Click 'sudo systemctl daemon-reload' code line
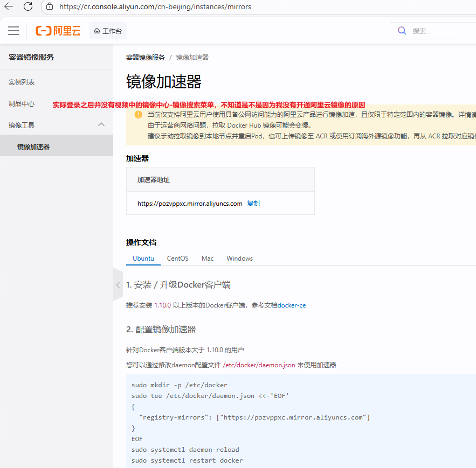 click(x=185, y=450)
